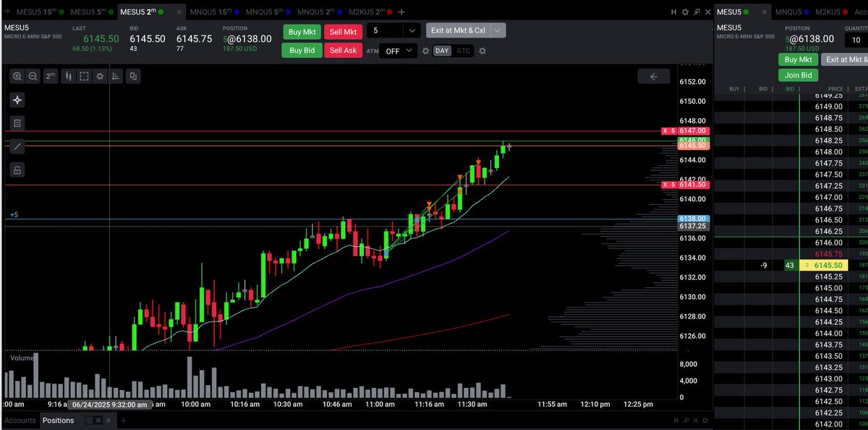Click the duplicate chart icon in toolbar
Viewport: 868px width, 430px height.
(x=132, y=75)
